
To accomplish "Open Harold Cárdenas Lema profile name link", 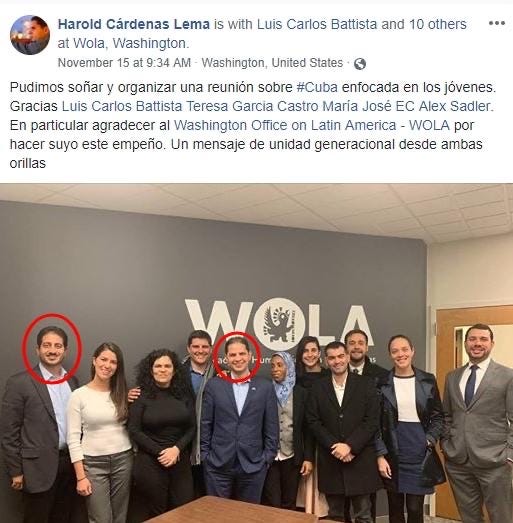I will coord(134,24).
